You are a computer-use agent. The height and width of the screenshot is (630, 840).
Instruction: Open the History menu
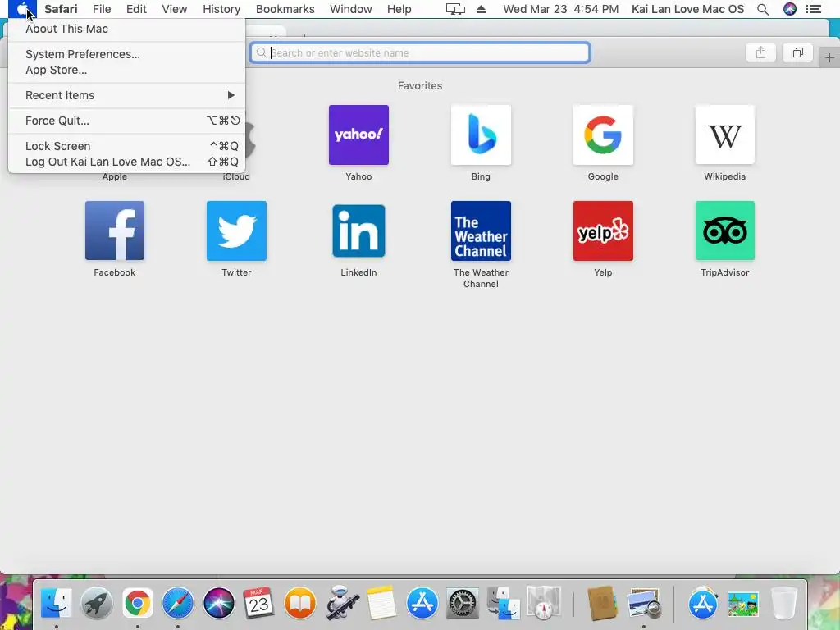point(221,9)
